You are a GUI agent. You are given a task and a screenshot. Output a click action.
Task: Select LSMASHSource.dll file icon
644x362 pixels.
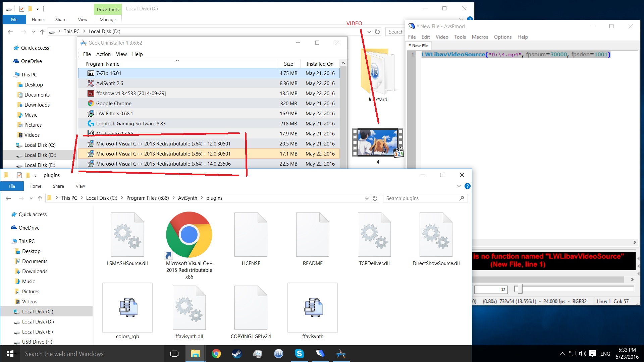[x=127, y=235]
